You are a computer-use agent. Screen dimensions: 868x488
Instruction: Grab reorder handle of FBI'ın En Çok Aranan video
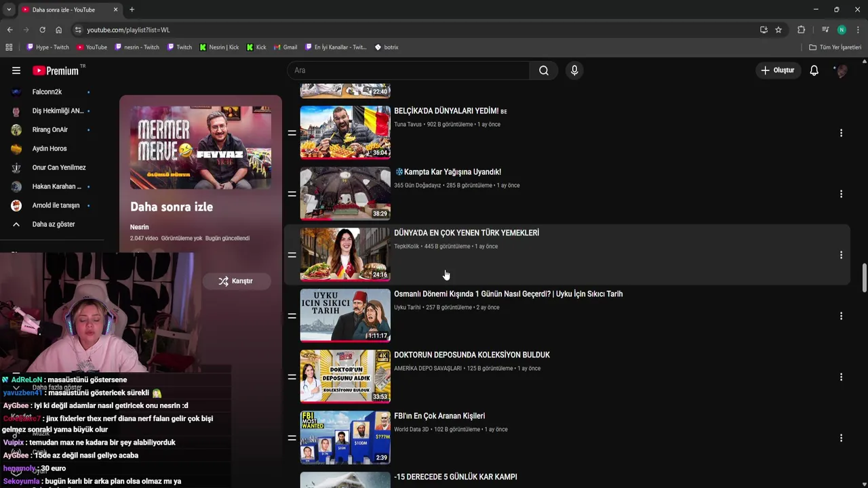[292, 438]
